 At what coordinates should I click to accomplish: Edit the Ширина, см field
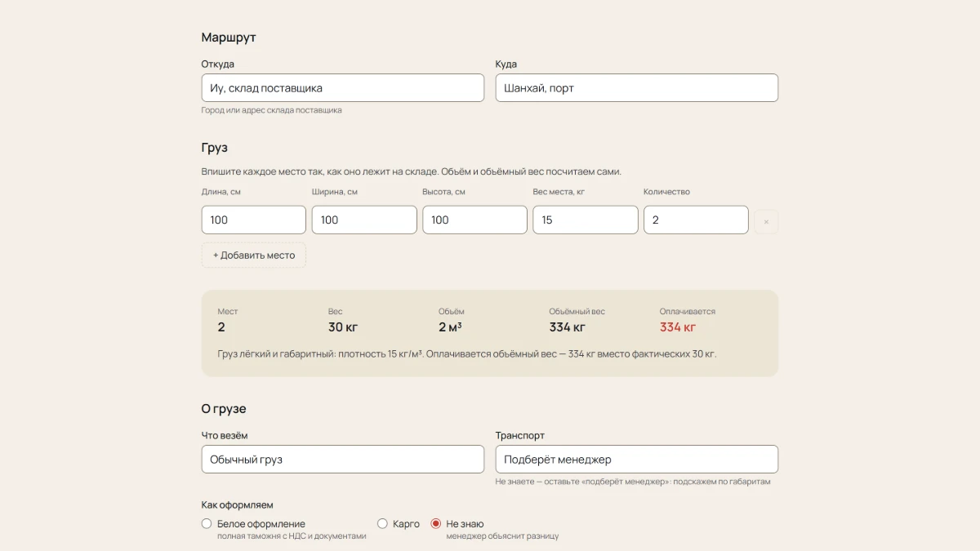pos(364,220)
